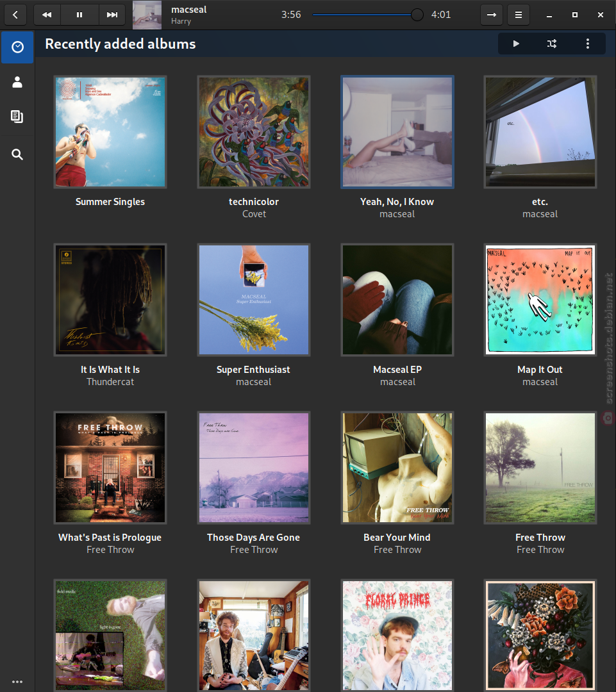
Task: Click the total duration '4:01'
Action: tap(441, 15)
